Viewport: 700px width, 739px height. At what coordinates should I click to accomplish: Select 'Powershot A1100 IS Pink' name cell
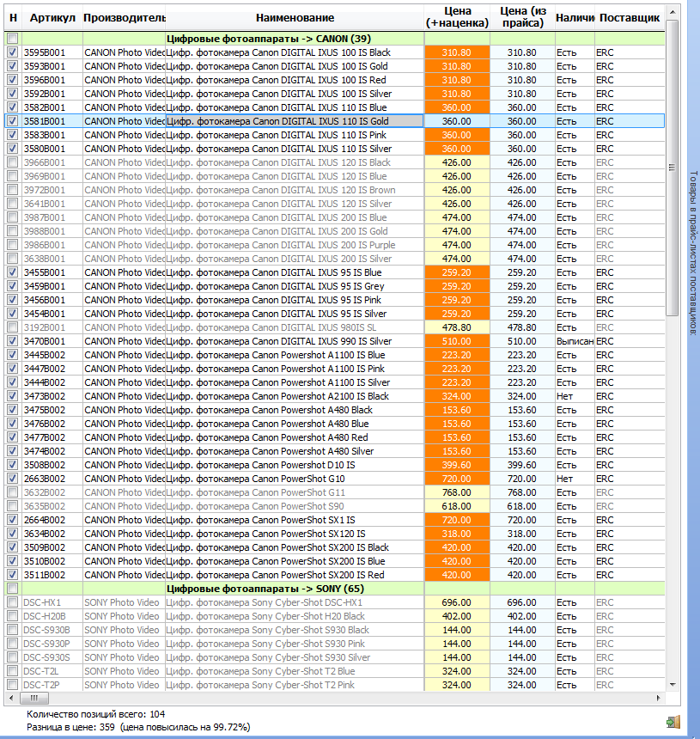point(295,369)
